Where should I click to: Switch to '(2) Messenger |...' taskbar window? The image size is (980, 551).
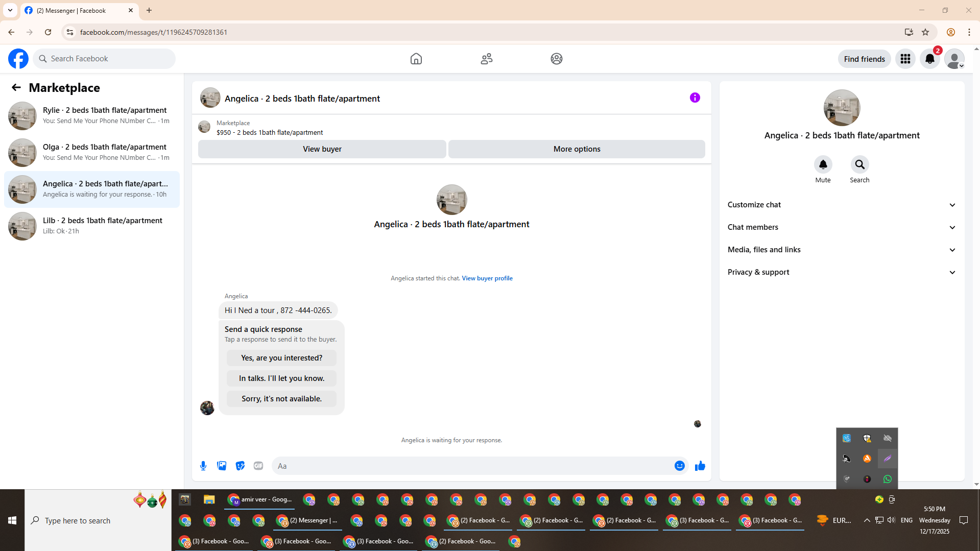tap(307, 520)
